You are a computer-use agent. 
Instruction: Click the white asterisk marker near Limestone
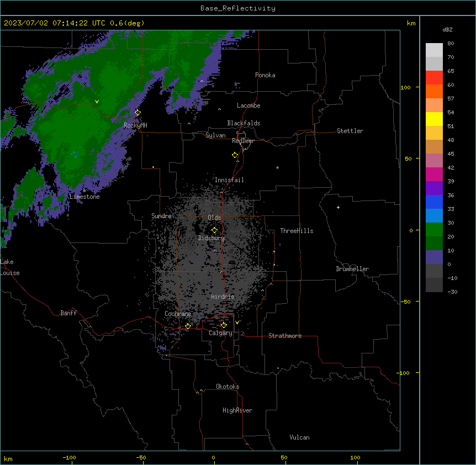(x=84, y=191)
